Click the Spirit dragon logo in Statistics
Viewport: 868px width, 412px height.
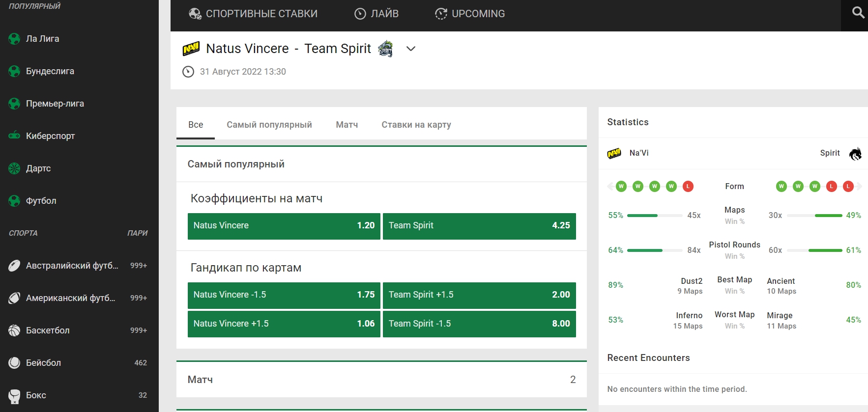coord(855,154)
